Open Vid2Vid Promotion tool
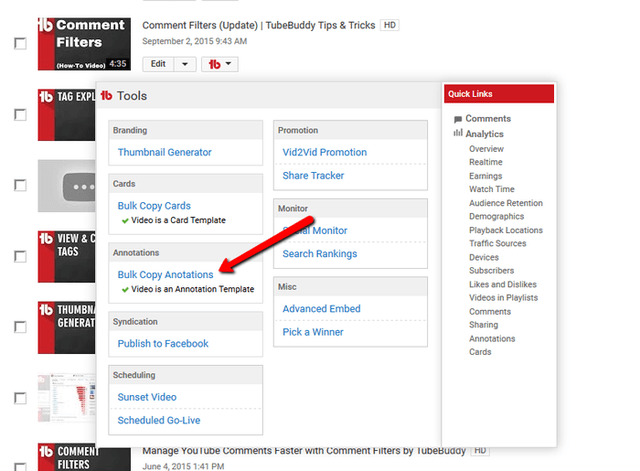The height and width of the screenshot is (471, 640). point(324,152)
